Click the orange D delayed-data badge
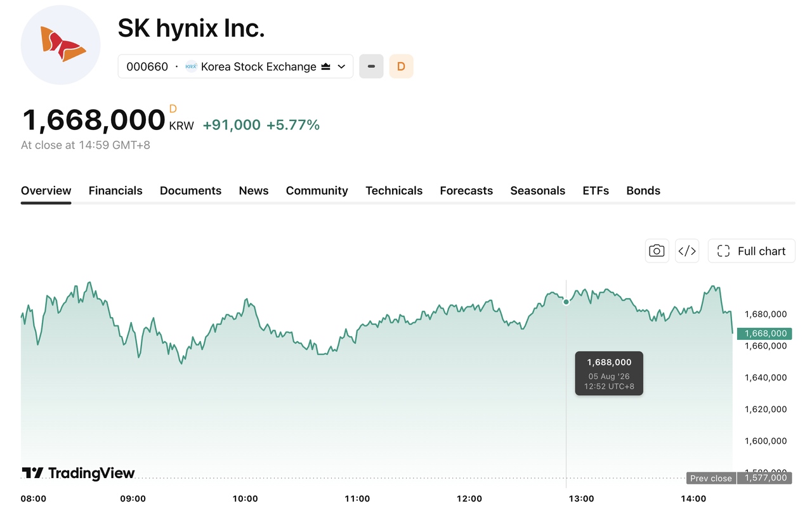This screenshot has width=812, height=518. [401, 67]
